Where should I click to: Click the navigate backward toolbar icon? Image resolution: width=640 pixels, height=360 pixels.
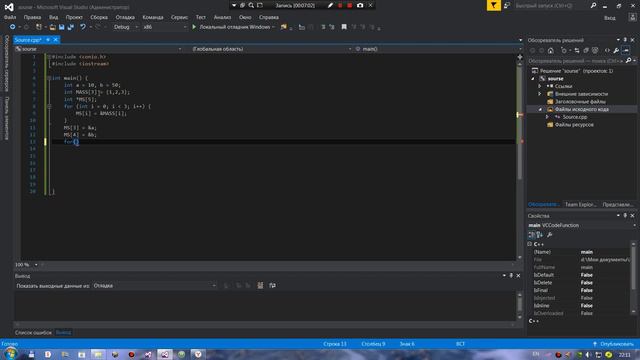(12, 27)
